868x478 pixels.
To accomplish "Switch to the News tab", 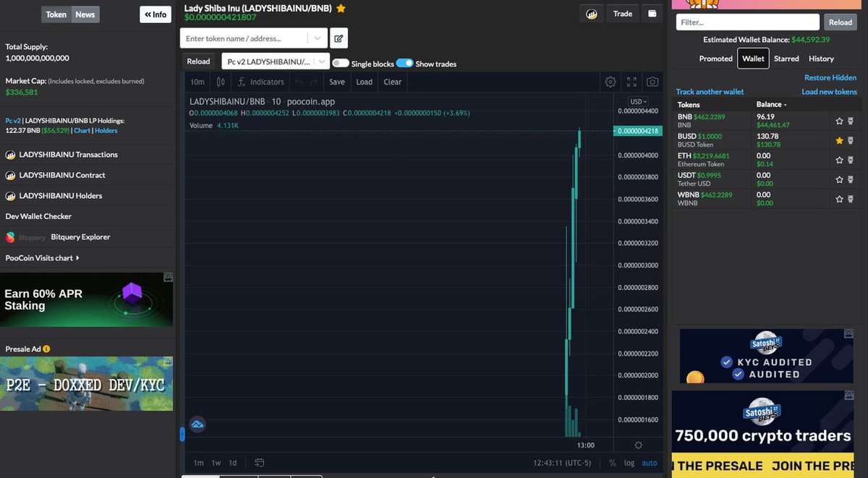I will click(85, 14).
